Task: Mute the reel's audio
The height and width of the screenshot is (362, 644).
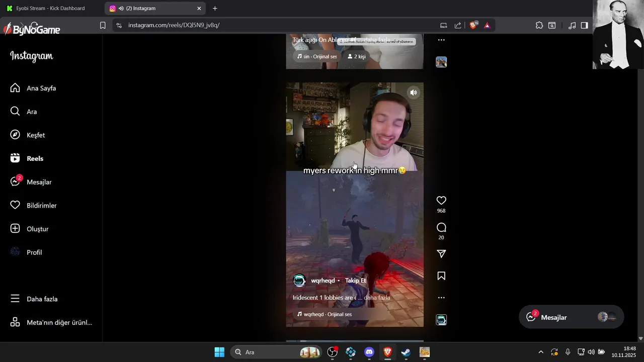Action: click(x=414, y=93)
